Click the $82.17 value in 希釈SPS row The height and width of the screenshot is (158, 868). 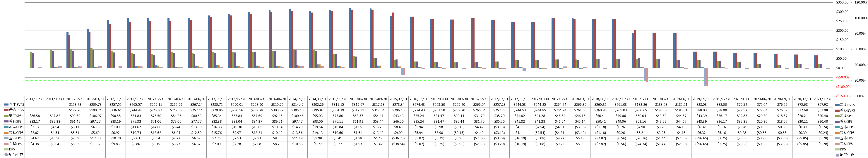pos(35,121)
